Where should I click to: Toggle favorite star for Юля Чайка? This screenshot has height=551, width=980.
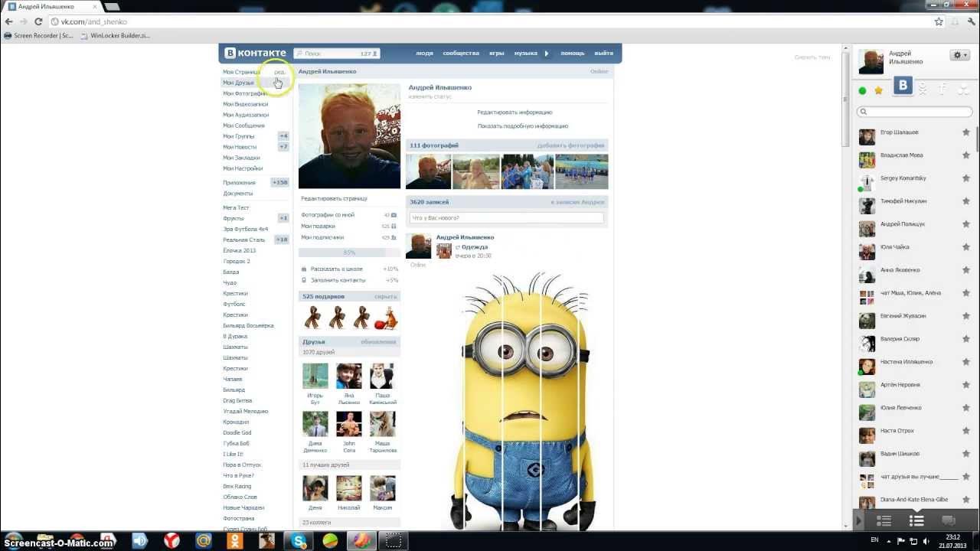[x=966, y=247]
